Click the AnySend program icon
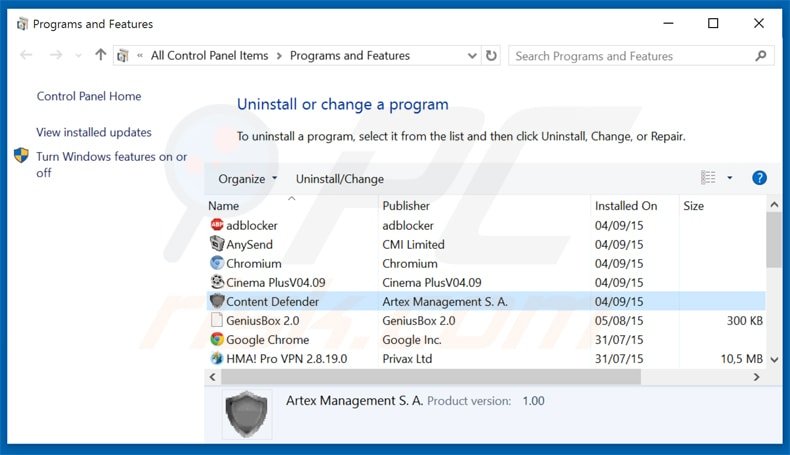The width and height of the screenshot is (790, 455). click(217, 244)
